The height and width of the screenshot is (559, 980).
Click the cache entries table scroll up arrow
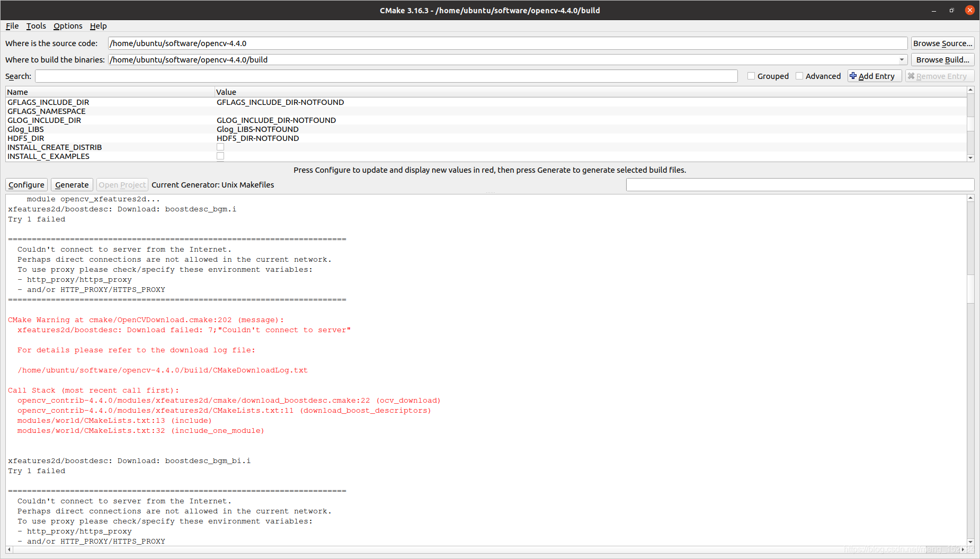tap(970, 90)
